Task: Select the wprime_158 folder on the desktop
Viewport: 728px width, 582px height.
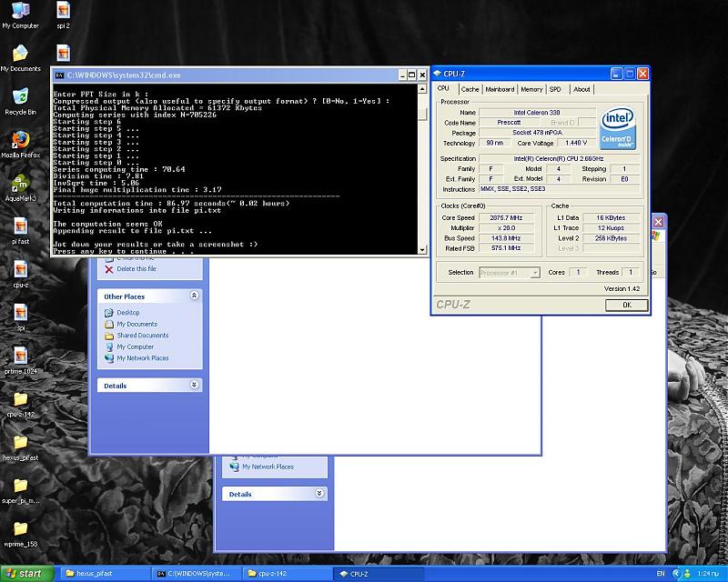Action: 20,534
